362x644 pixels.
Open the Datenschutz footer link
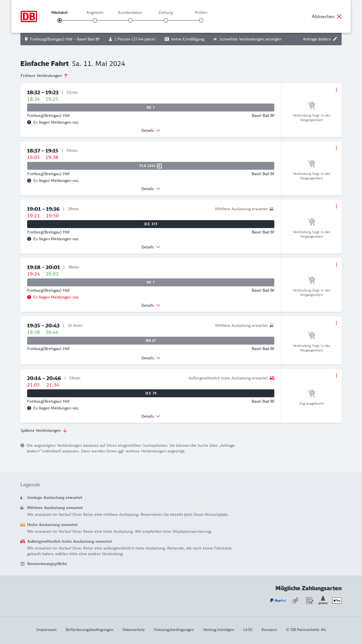[x=133, y=630]
